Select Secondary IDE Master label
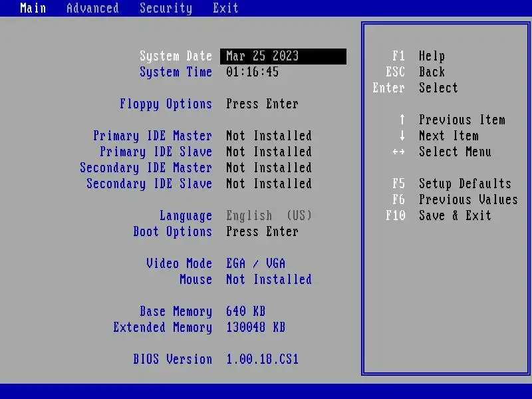The height and width of the screenshot is (399, 532). (146, 168)
